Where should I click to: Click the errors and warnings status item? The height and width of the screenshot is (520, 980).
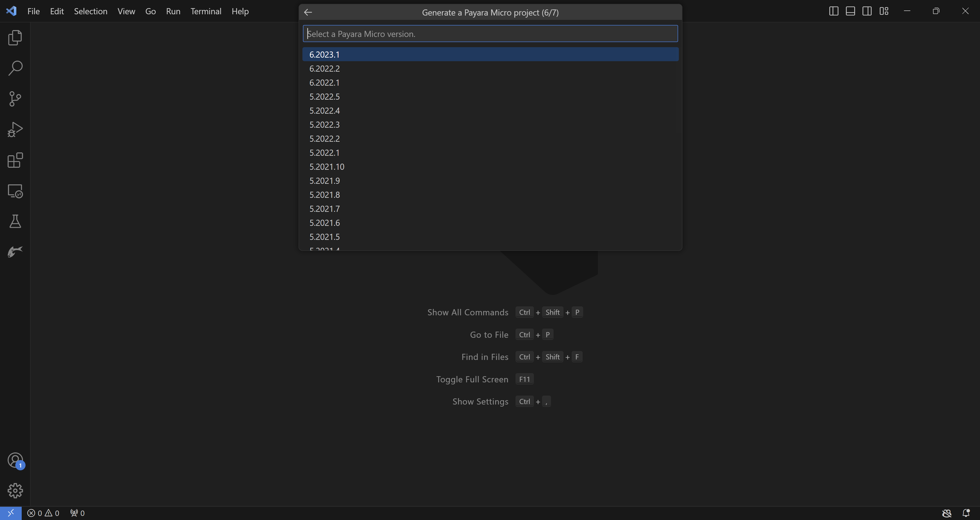point(43,513)
